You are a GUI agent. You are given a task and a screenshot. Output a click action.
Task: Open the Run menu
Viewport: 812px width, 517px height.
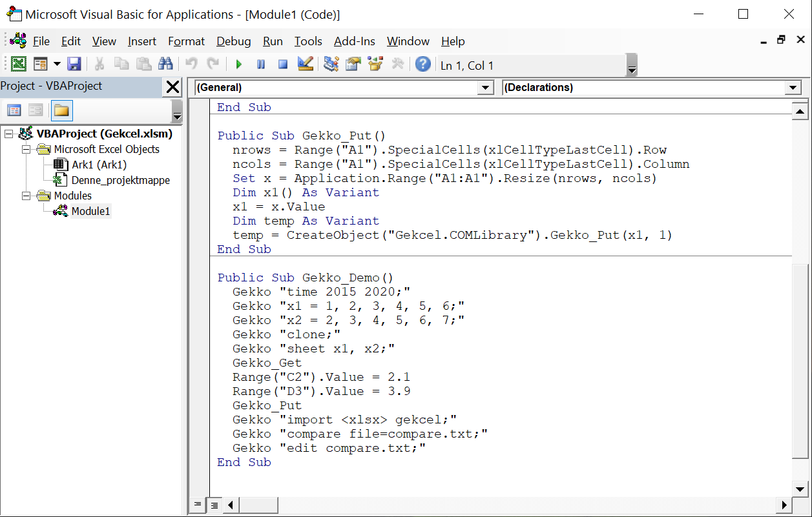pos(273,41)
